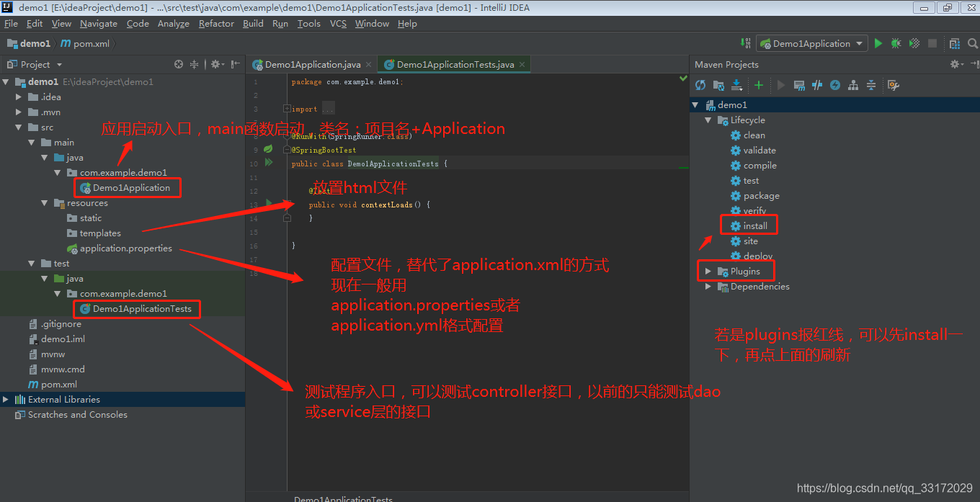Open the Refactor menu
Screen dimensions: 980x502
(216, 23)
